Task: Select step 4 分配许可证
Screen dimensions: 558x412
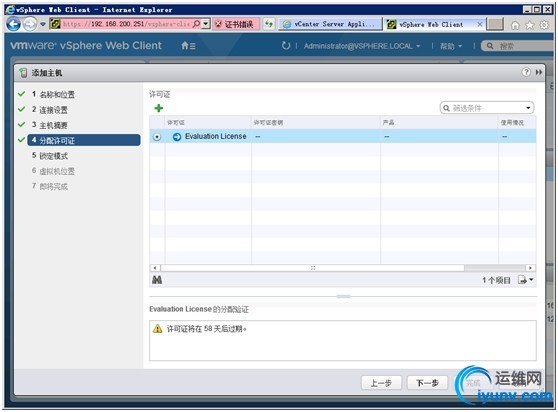Action: coord(84,140)
